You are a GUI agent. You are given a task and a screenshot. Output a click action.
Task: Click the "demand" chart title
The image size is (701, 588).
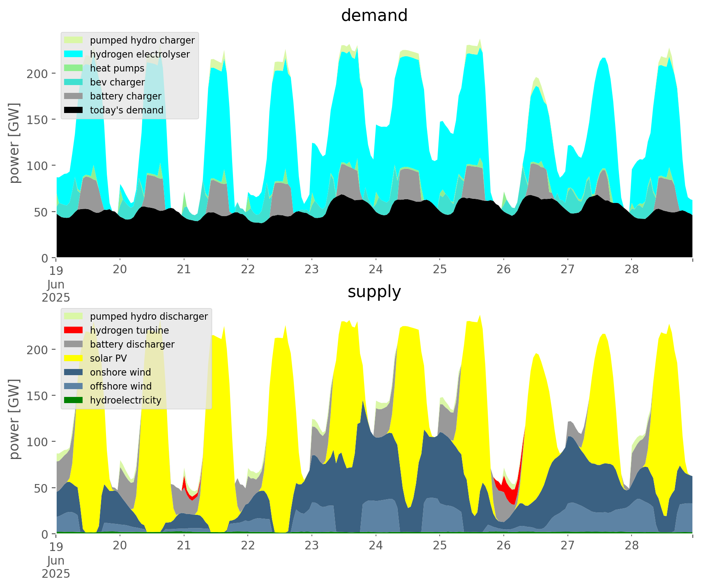tap(374, 16)
